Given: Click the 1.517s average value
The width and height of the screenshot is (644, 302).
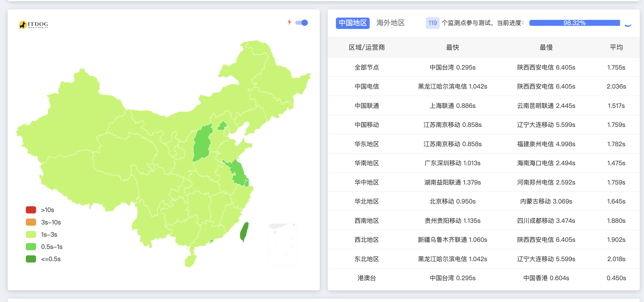Looking at the screenshot, I should 616,106.
